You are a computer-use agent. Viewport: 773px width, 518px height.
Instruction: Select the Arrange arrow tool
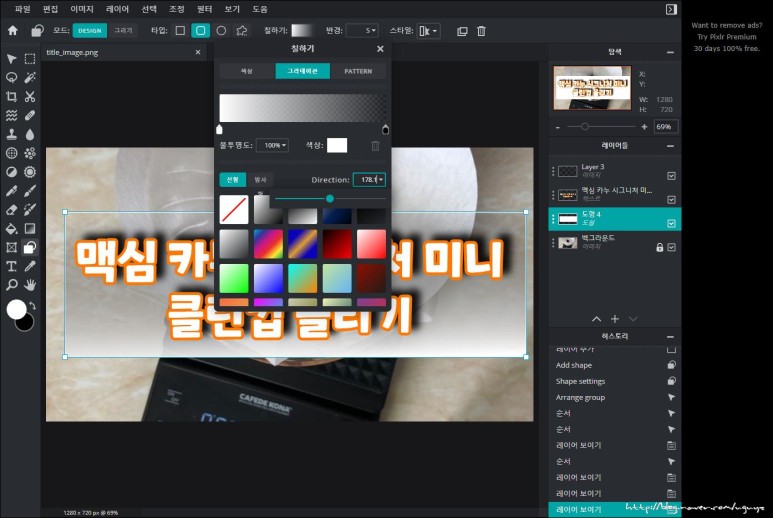click(x=11, y=59)
